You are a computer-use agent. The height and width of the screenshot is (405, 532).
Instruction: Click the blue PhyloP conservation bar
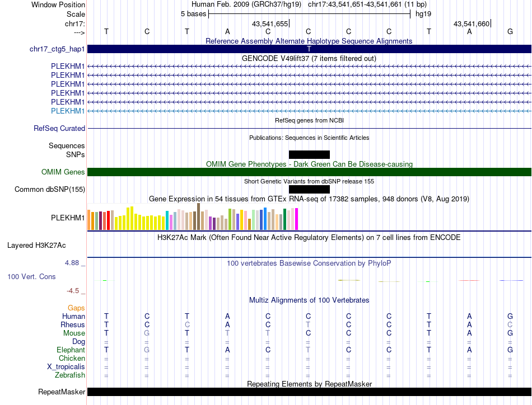click(511, 281)
